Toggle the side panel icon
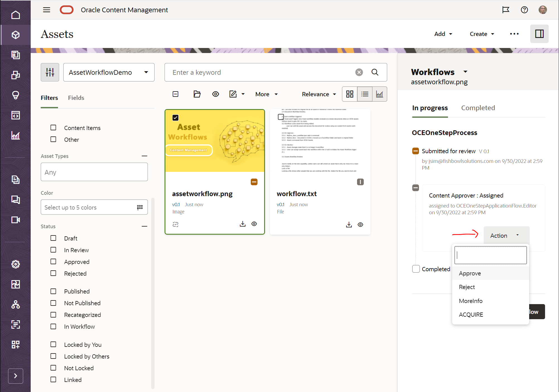 click(539, 34)
